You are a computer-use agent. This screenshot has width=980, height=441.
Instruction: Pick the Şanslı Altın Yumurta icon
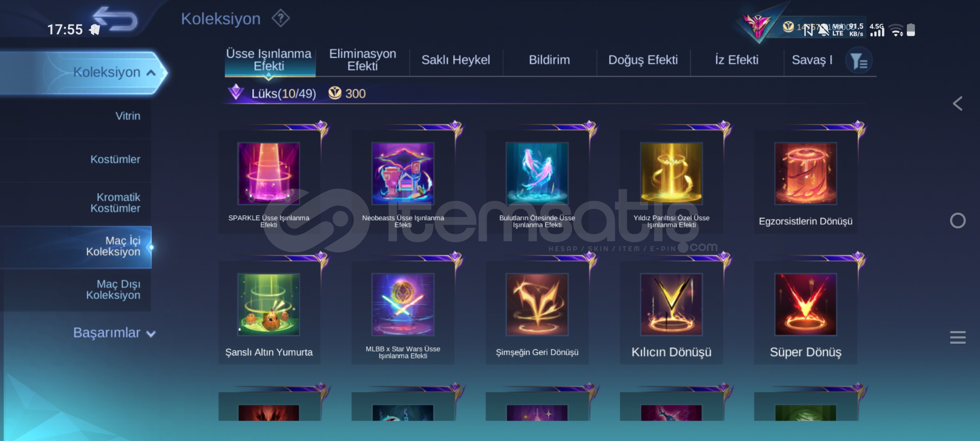pos(269,305)
